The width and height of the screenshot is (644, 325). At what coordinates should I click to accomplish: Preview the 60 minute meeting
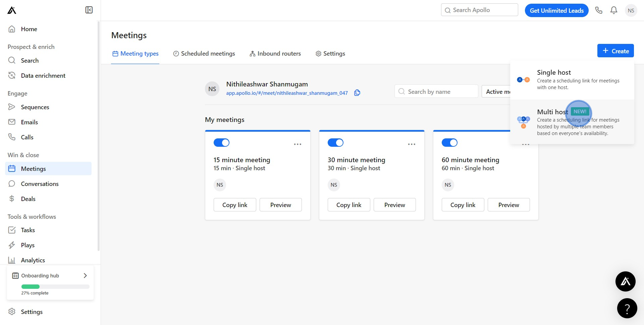[509, 205]
